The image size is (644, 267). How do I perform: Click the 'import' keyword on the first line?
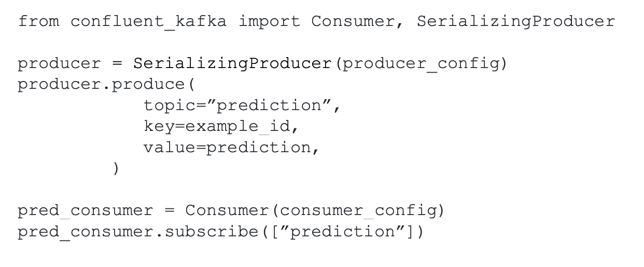(x=269, y=22)
